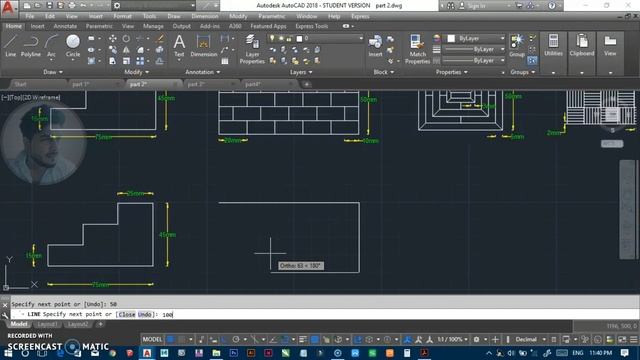This screenshot has height=360, width=640.
Task: Click the viewport controls label Top 2D Wireframe
Action: pyautogui.click(x=31, y=98)
